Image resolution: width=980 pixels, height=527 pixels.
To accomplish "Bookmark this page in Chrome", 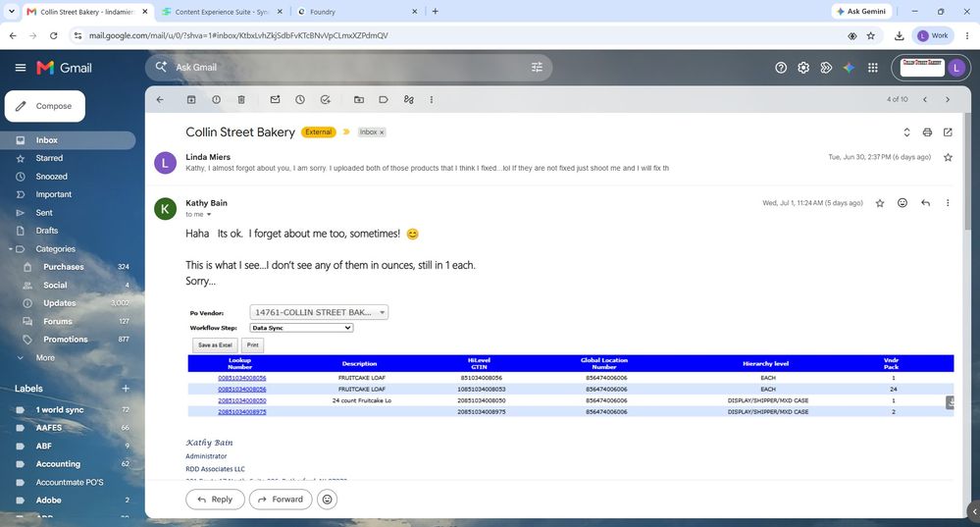I will coord(871,35).
